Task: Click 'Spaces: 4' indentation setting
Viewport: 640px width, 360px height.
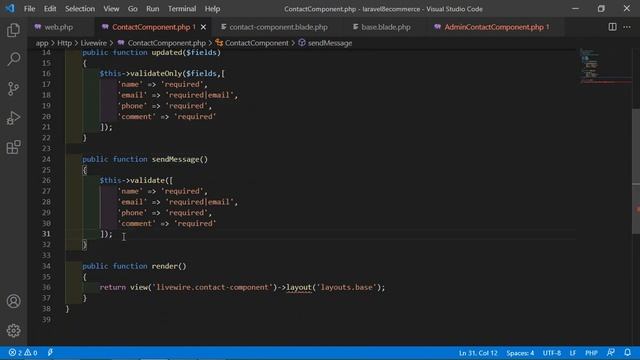Action: pos(520,353)
